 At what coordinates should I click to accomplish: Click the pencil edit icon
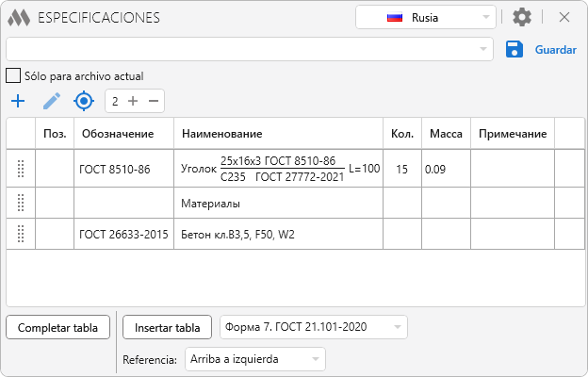[51, 101]
